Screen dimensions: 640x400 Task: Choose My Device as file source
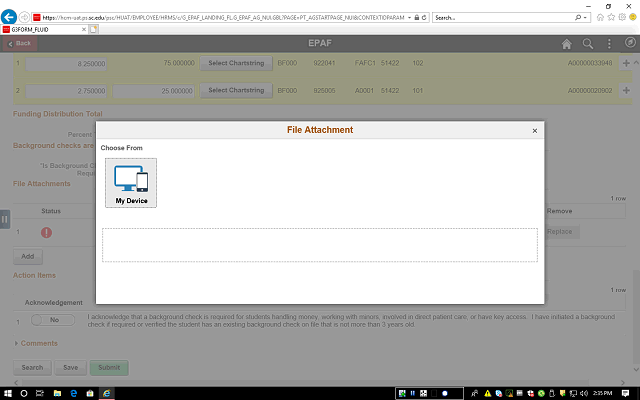pos(131,183)
